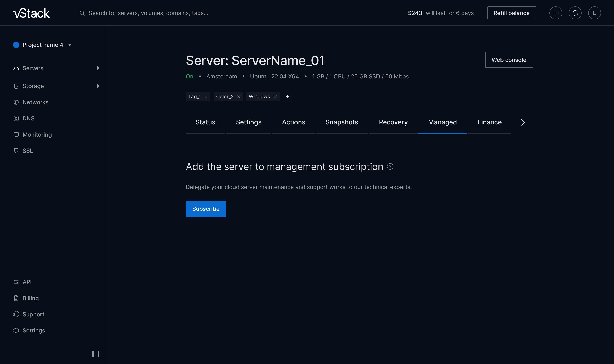
Task: Switch to the Actions tab
Action: [293, 122]
